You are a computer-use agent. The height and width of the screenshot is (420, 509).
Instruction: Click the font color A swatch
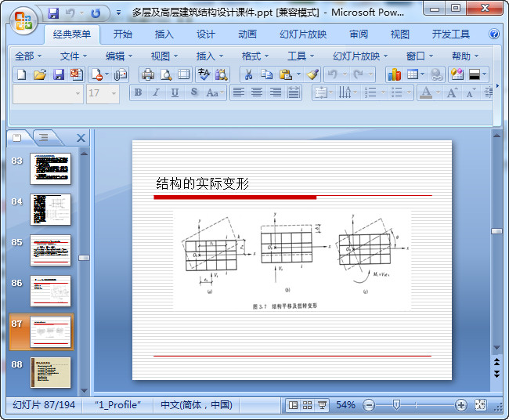[426, 93]
